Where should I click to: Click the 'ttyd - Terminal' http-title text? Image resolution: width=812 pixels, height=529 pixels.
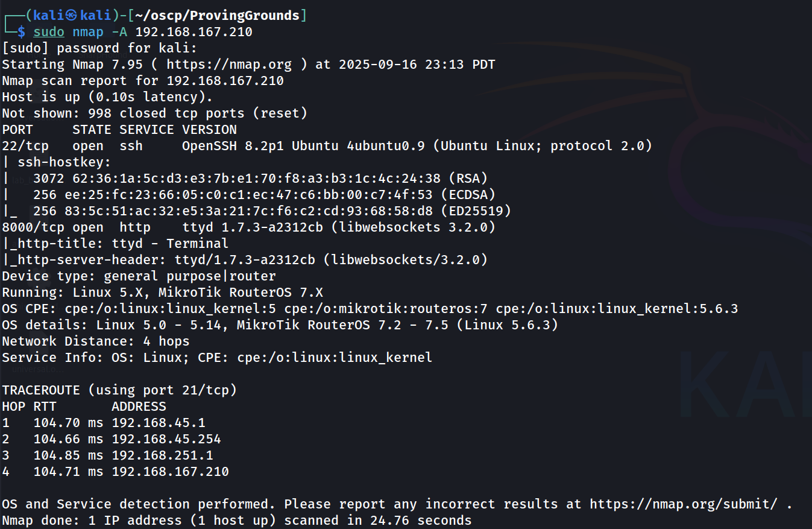pos(171,244)
